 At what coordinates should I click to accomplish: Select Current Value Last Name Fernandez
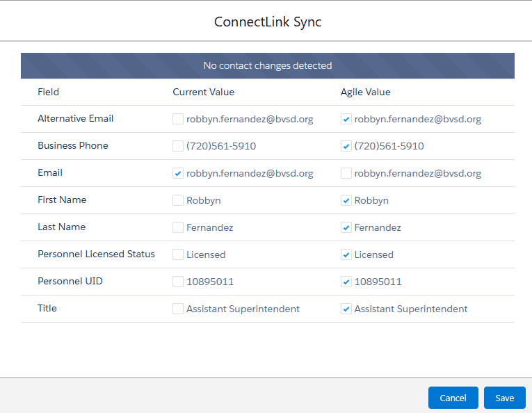(x=178, y=227)
